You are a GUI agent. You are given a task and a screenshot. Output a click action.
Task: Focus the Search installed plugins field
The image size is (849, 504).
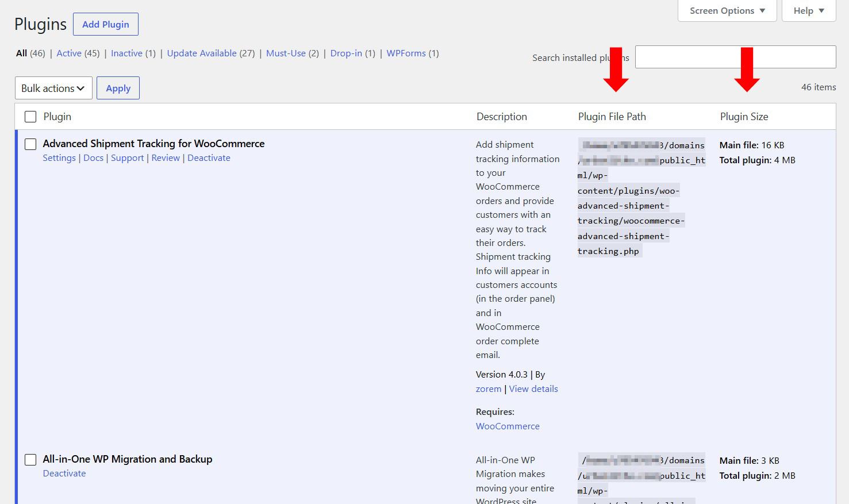(735, 57)
